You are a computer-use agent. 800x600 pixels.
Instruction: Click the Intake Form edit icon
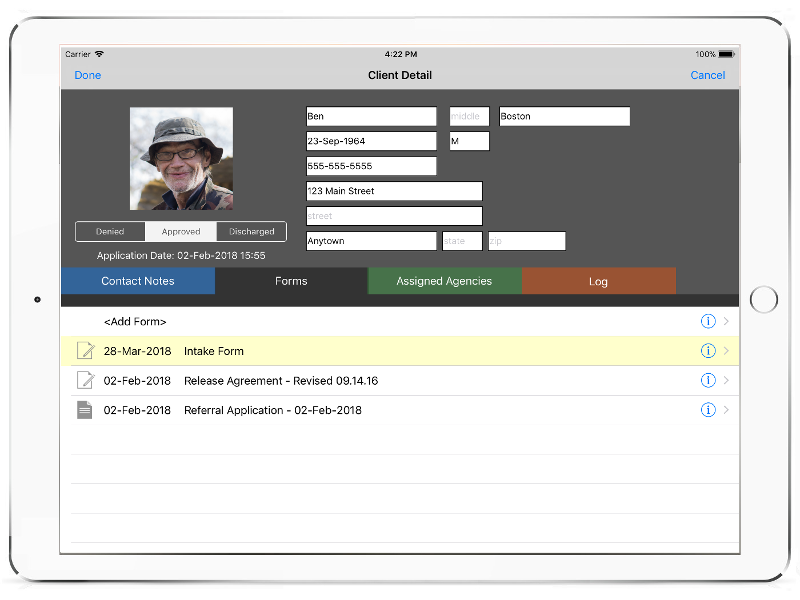pos(85,351)
